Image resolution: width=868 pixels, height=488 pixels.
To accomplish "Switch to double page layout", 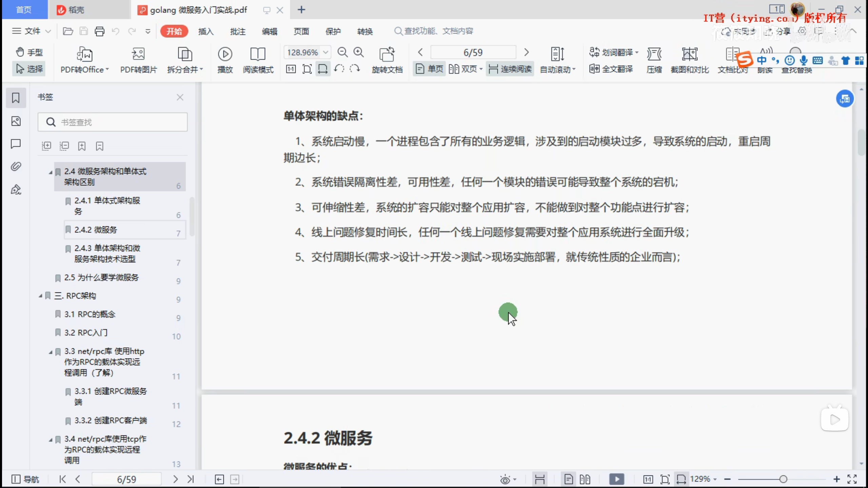I will 465,69.
